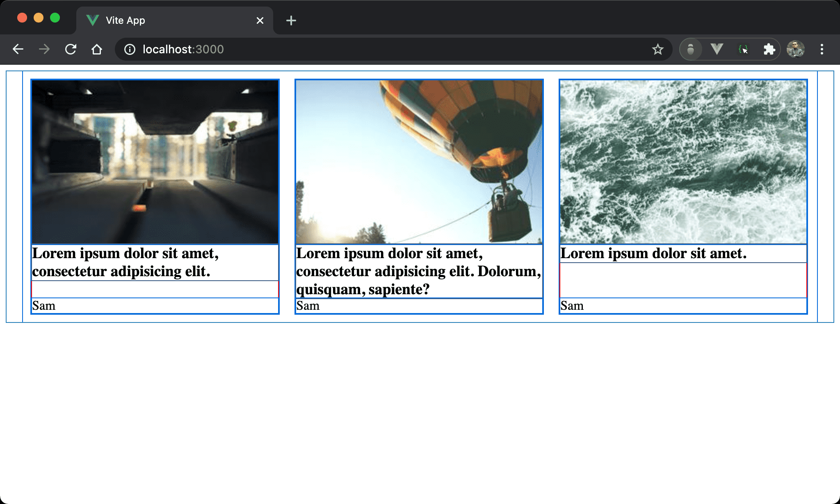Reload the localhost page
840x504 pixels.
[x=71, y=50]
